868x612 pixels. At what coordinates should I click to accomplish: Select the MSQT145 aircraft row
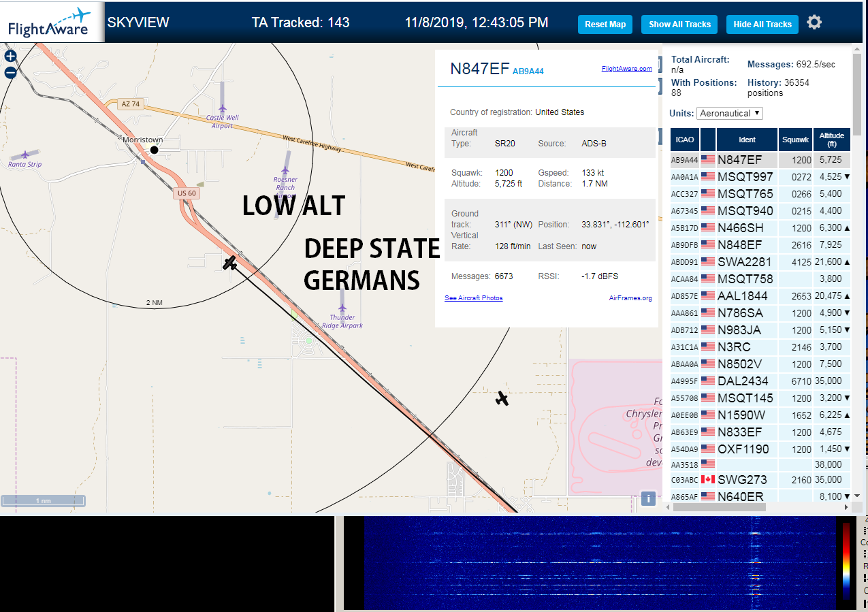[x=760, y=398]
